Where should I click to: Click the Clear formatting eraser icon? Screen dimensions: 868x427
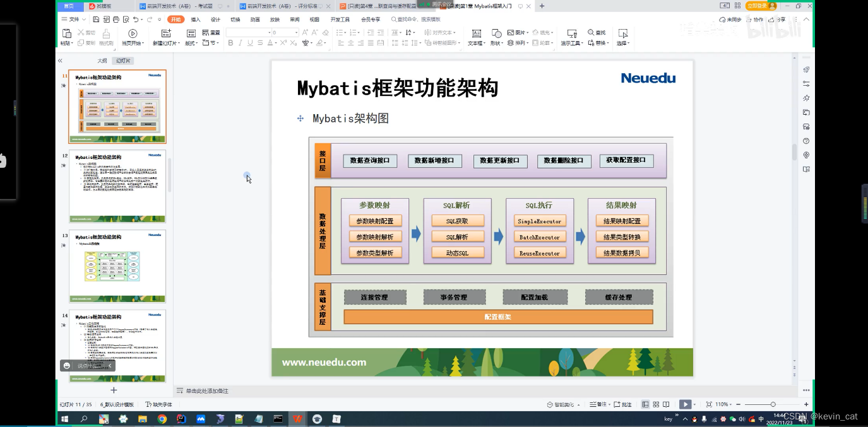click(326, 32)
